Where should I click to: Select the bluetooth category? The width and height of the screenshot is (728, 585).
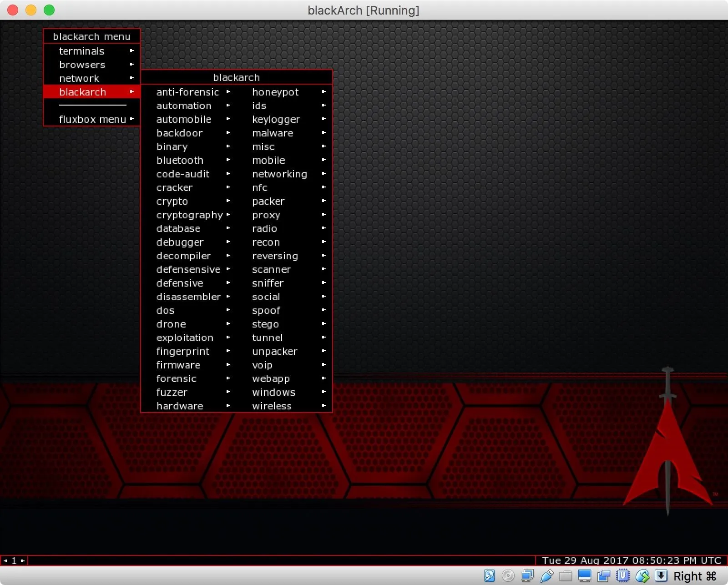click(189, 160)
